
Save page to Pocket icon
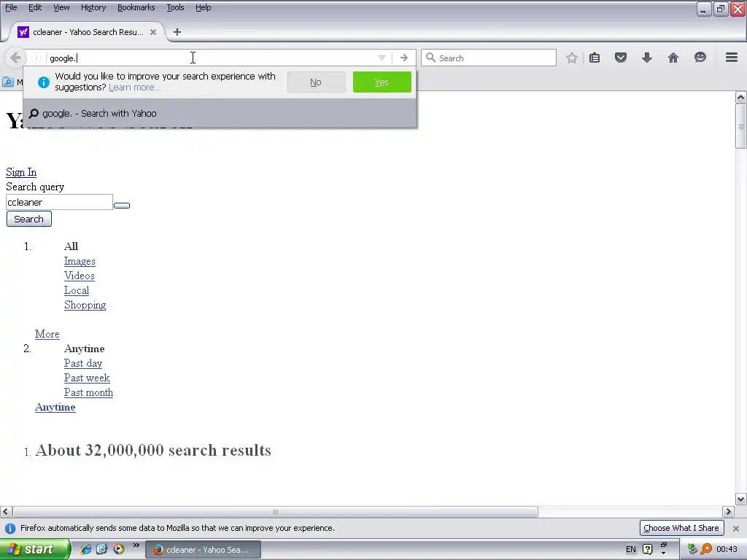coord(620,58)
